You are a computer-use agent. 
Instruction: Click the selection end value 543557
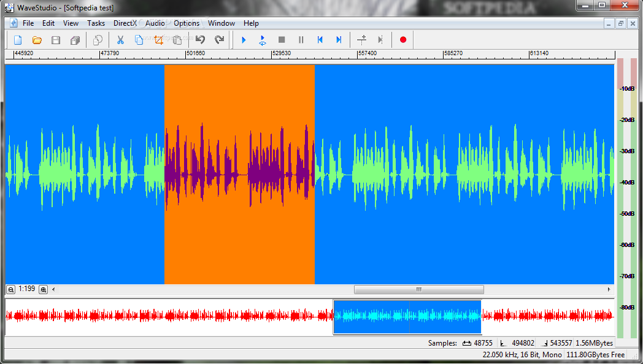pos(561,343)
